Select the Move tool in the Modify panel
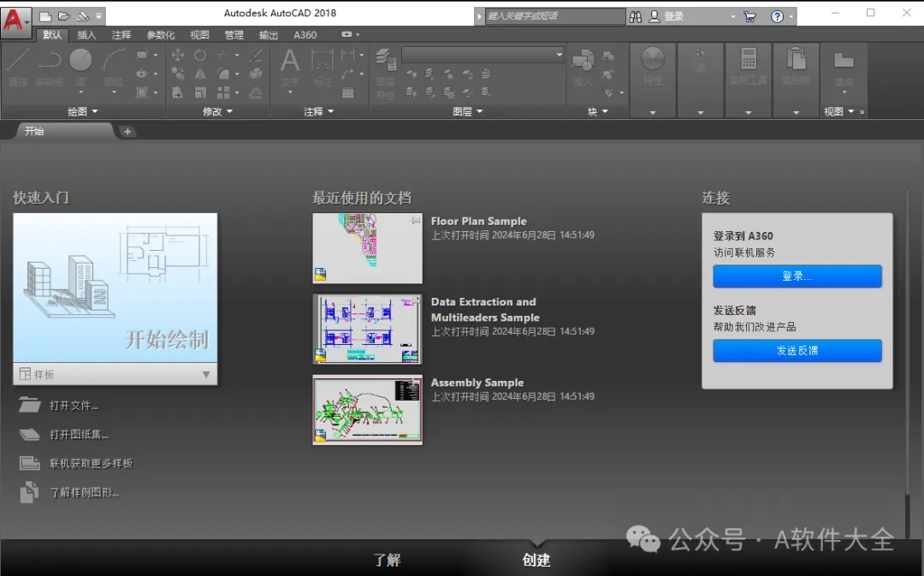The width and height of the screenshot is (924, 576). tap(177, 56)
